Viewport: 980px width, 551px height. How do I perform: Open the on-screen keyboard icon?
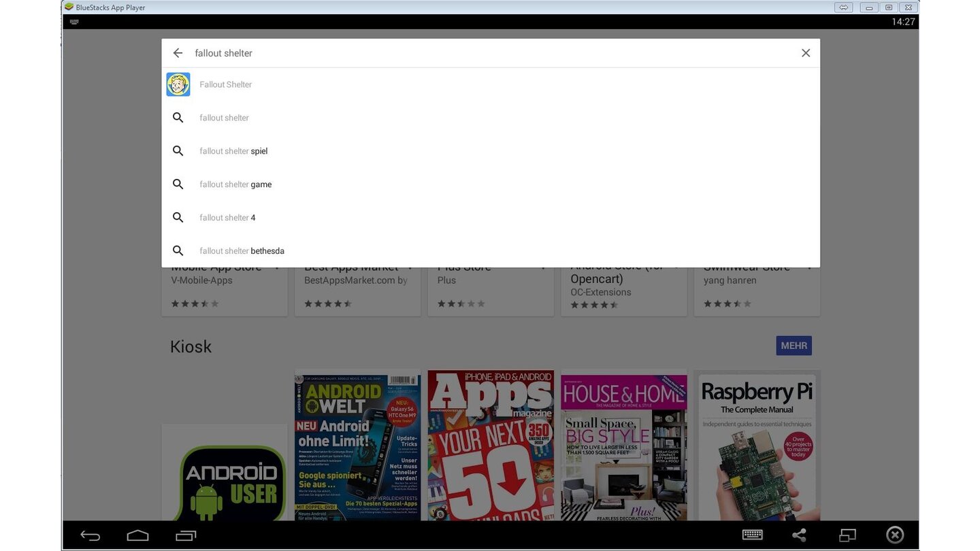pos(752,535)
